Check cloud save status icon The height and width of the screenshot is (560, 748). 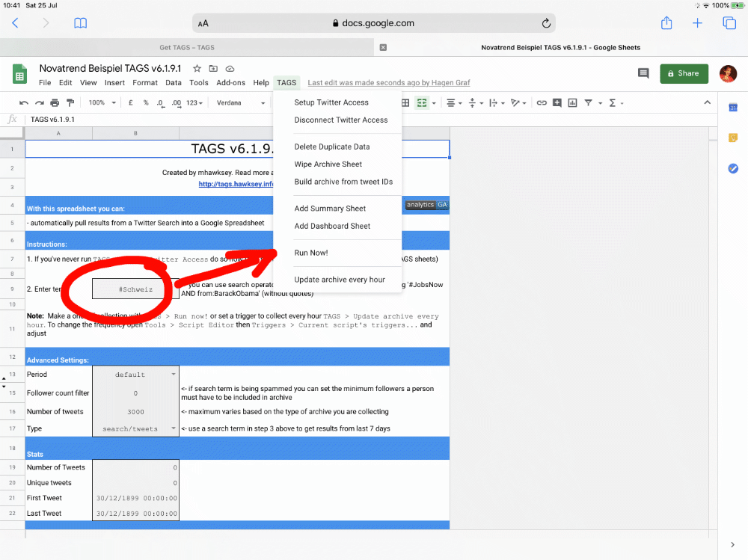230,68
